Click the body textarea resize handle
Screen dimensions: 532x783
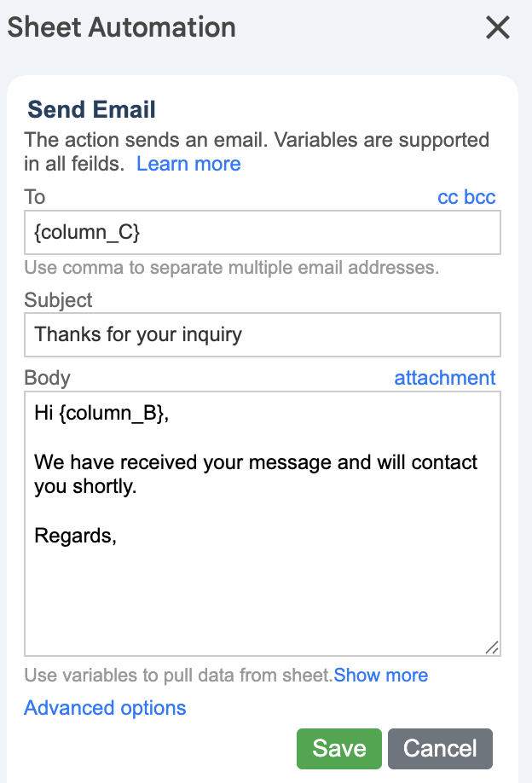pos(491,647)
